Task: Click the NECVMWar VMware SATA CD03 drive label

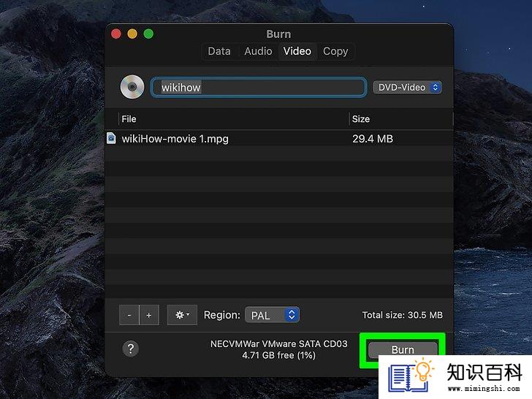Action: coord(279,343)
